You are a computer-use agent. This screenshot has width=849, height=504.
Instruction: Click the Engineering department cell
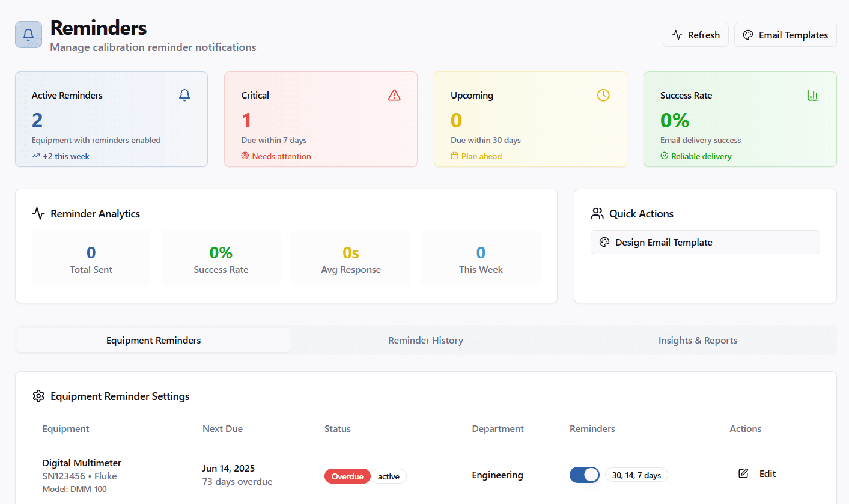pyautogui.click(x=498, y=475)
